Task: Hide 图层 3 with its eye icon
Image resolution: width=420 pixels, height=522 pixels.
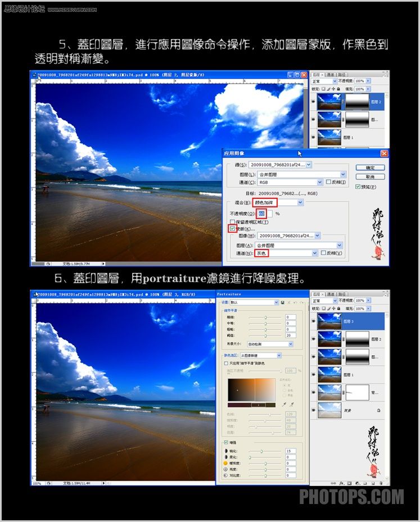Action: tap(313, 321)
